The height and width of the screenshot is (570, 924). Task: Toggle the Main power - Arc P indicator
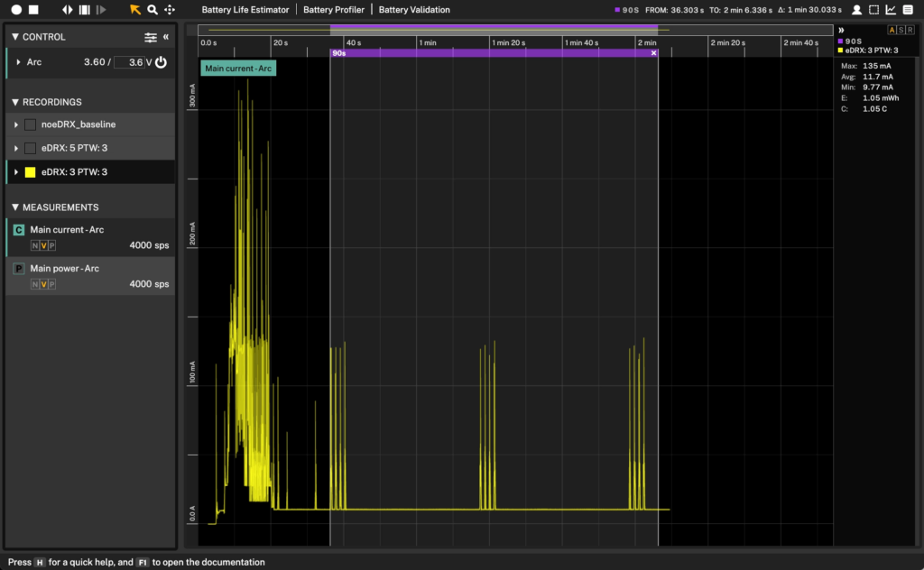click(18, 269)
